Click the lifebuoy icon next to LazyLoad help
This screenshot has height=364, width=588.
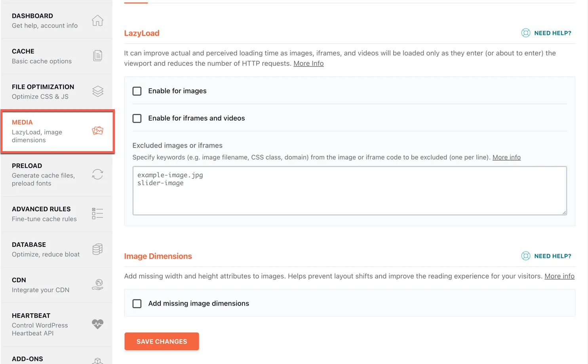tap(526, 33)
